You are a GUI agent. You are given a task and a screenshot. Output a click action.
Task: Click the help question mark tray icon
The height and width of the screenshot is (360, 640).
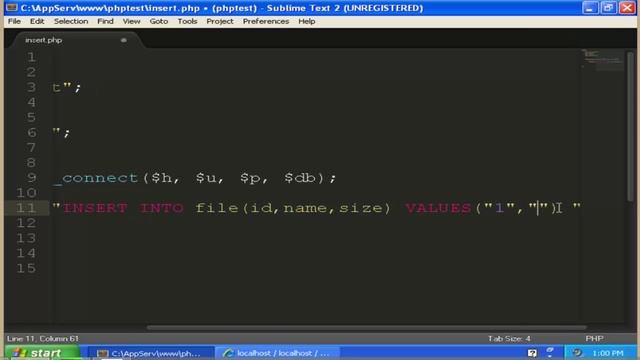point(532,353)
